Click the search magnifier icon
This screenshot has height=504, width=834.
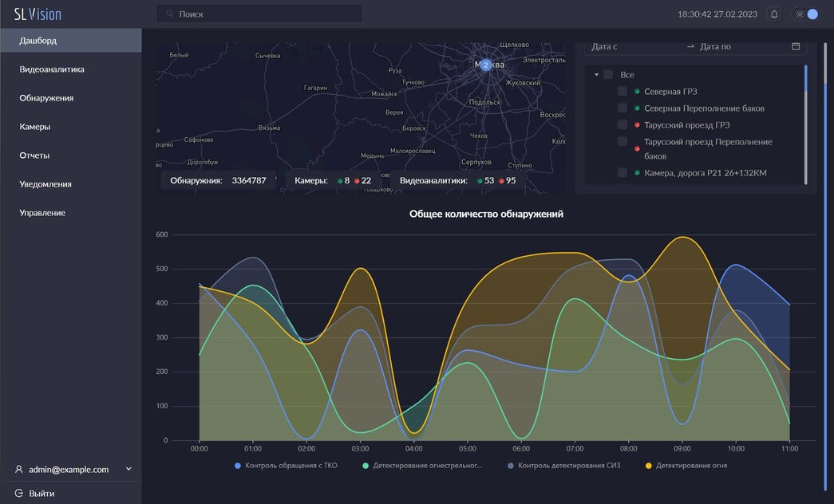click(x=168, y=14)
